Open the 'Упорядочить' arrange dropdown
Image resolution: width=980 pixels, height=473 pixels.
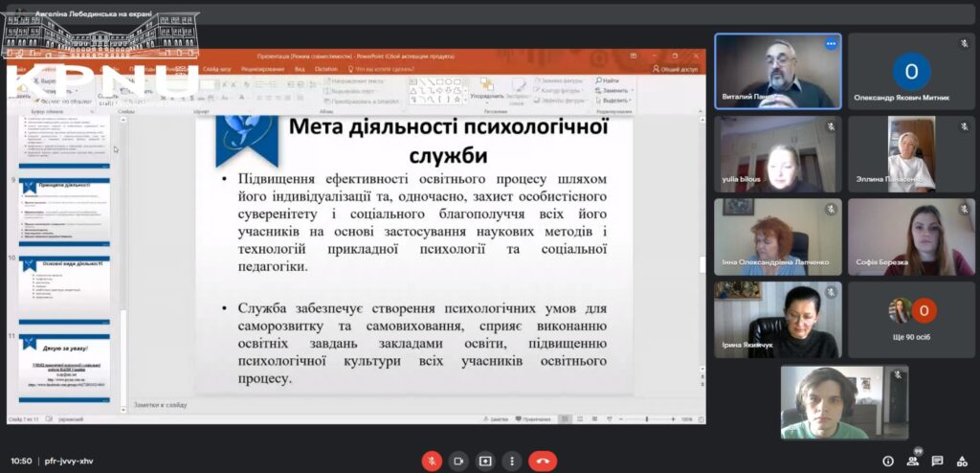click(x=486, y=97)
